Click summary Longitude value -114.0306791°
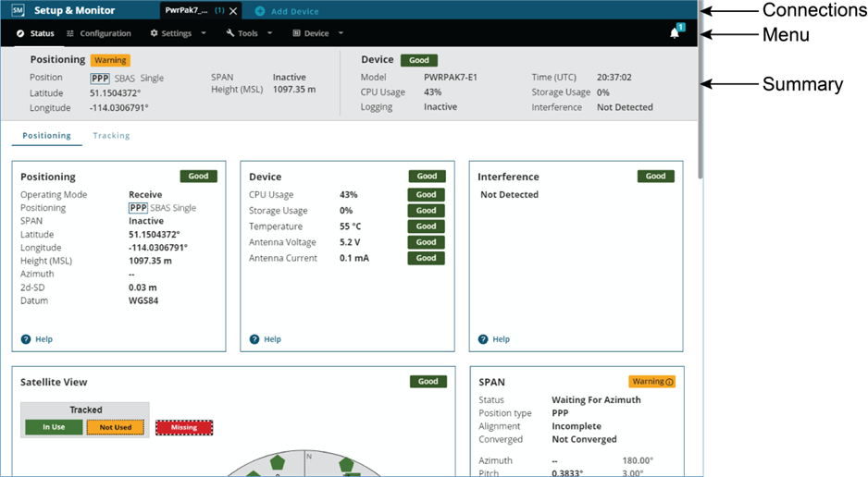The image size is (868, 477). (119, 108)
